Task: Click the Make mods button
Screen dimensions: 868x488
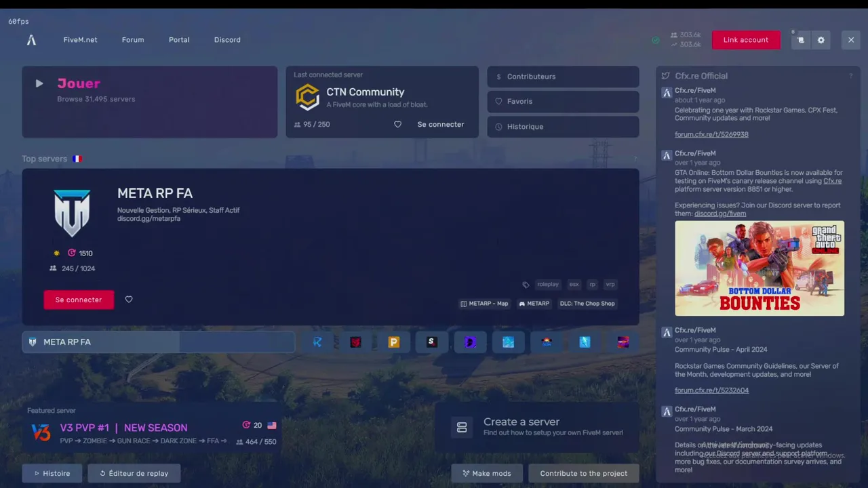Action: [487, 473]
